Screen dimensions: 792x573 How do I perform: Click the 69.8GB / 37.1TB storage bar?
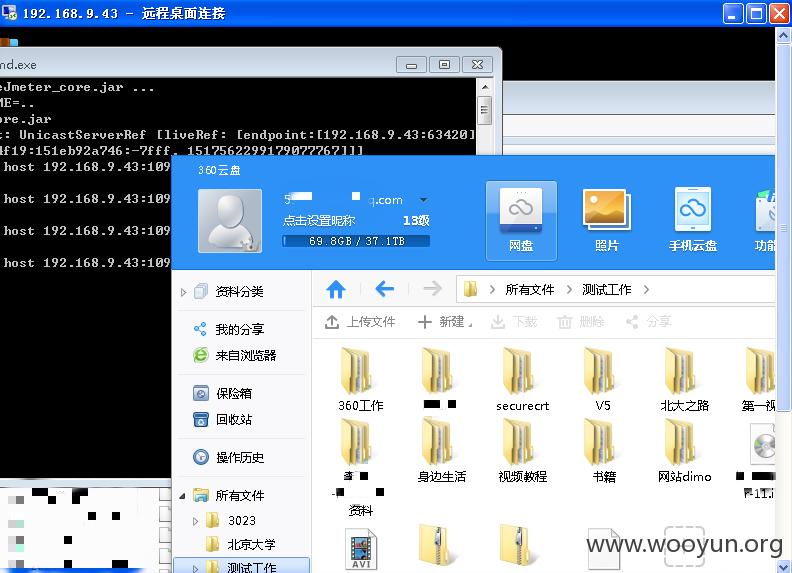pyautogui.click(x=356, y=241)
